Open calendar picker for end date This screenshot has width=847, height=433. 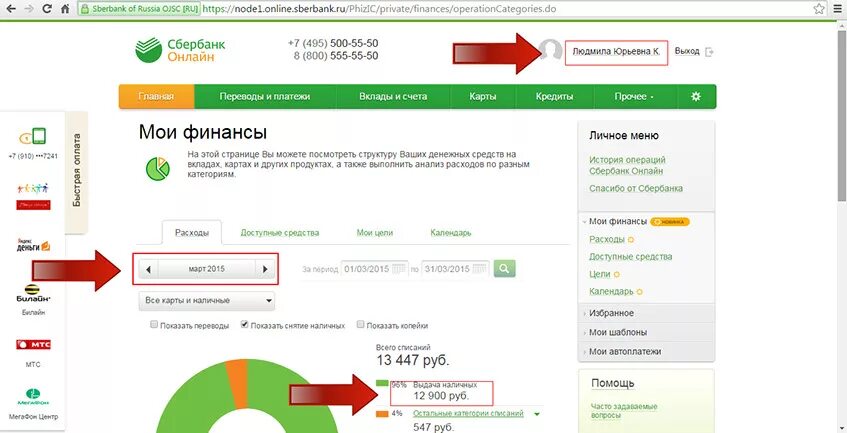click(x=480, y=268)
